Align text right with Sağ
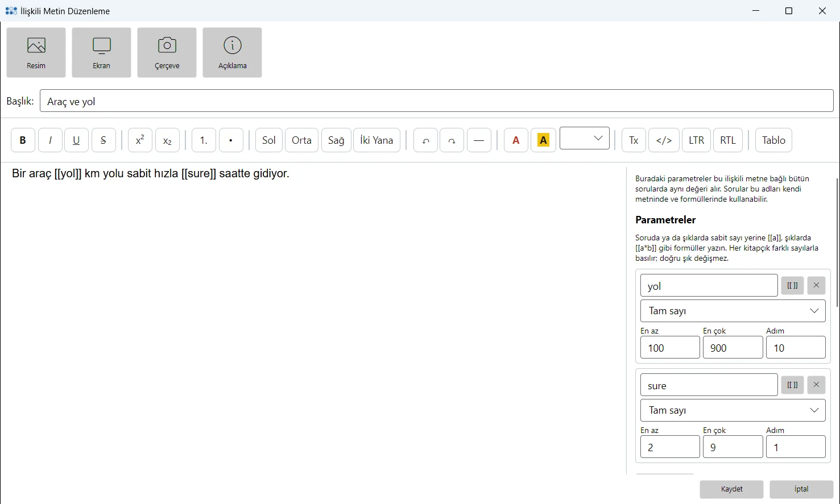 336,140
